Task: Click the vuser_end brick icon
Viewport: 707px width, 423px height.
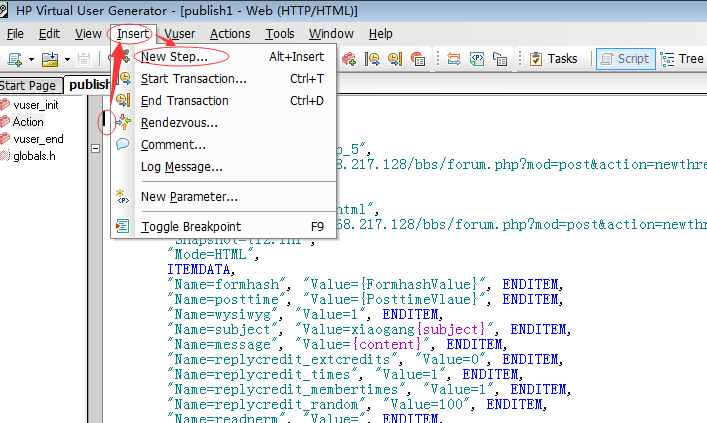Action: tap(5, 139)
